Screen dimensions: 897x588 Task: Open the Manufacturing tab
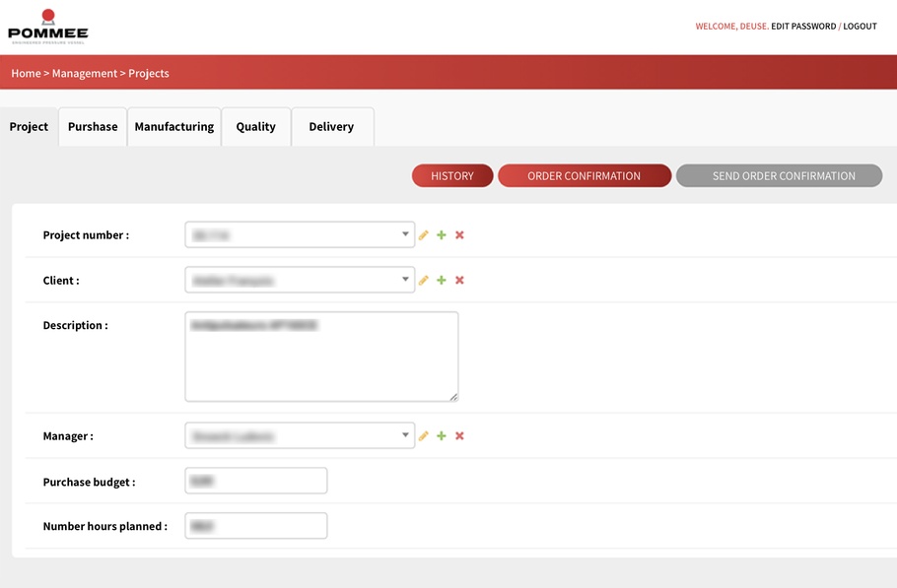point(174,127)
